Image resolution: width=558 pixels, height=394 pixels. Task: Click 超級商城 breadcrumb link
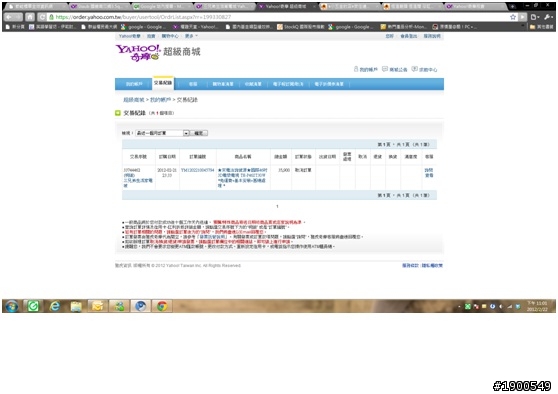click(133, 100)
